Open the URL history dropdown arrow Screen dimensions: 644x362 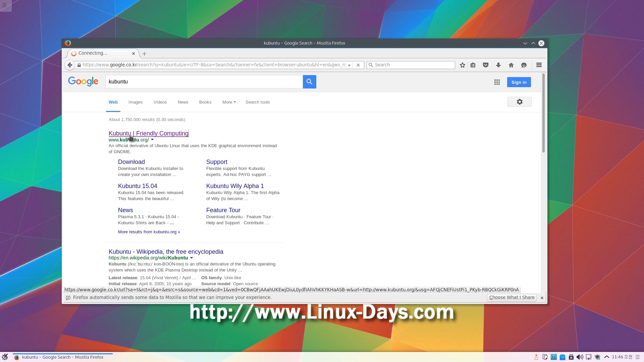pyautogui.click(x=349, y=65)
